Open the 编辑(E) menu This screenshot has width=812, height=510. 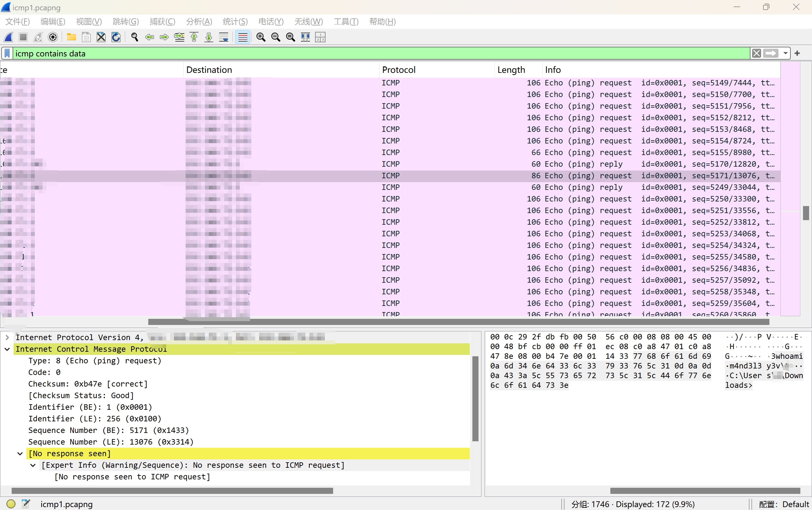[x=53, y=22]
